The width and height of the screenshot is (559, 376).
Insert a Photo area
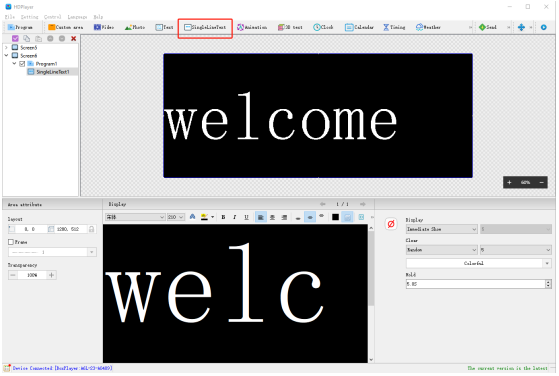(135, 27)
